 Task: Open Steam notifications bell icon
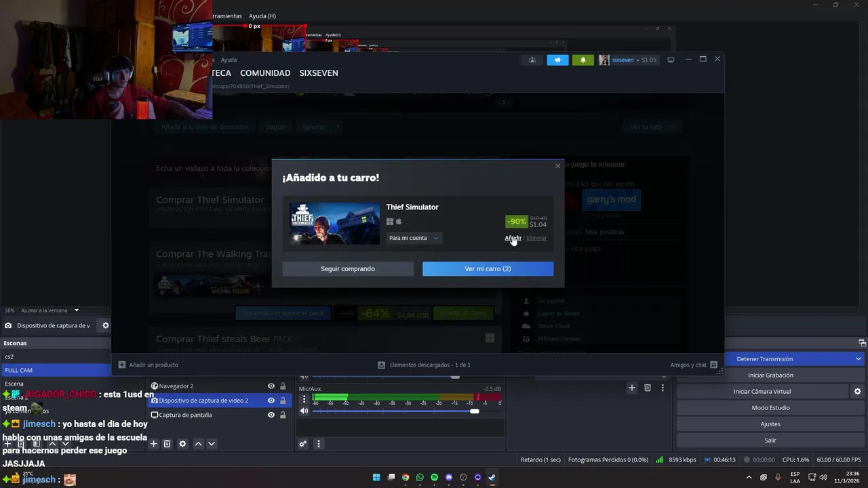tap(583, 60)
